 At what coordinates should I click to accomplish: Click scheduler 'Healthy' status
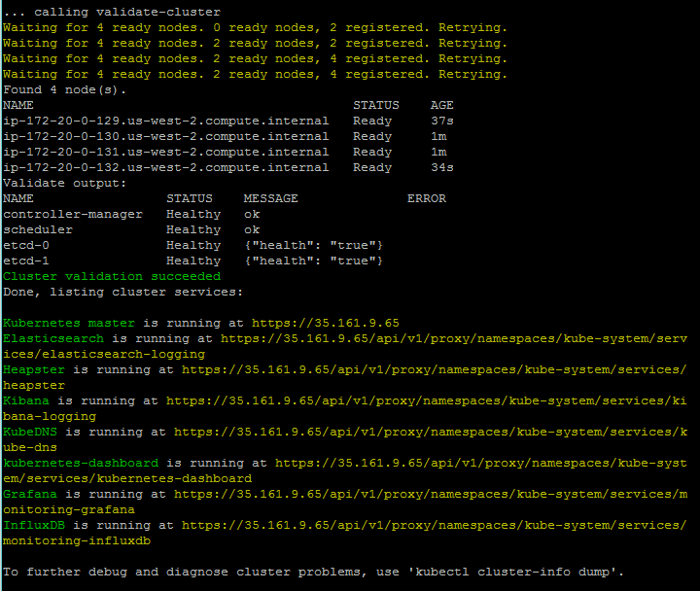pos(193,229)
